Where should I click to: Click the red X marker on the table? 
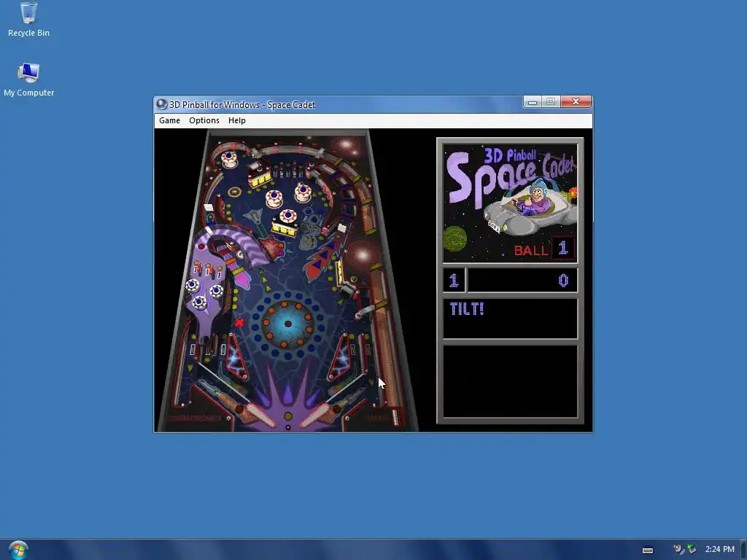[239, 323]
